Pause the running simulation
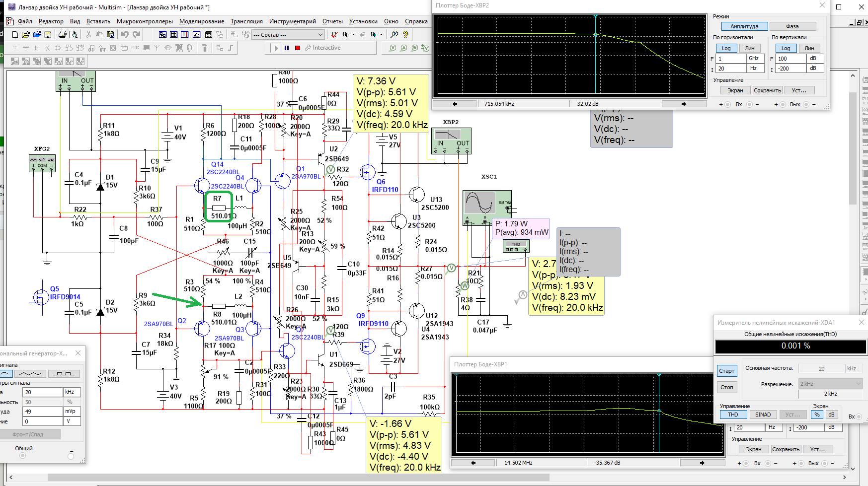 (x=287, y=48)
